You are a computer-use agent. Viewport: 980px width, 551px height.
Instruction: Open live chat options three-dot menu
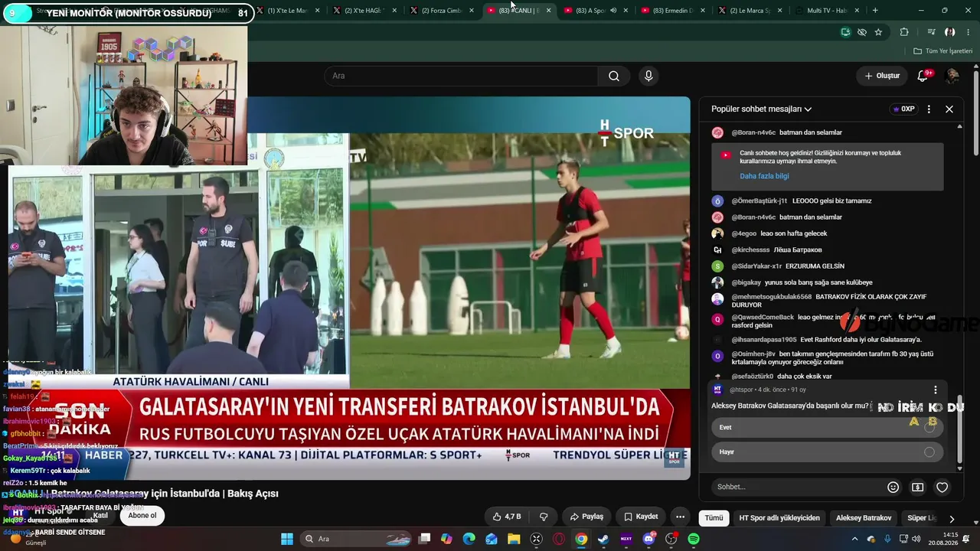[929, 109]
